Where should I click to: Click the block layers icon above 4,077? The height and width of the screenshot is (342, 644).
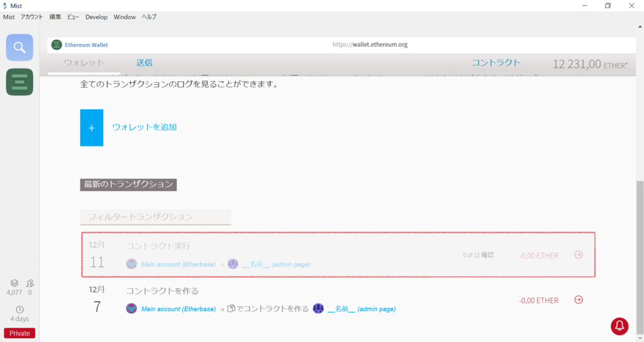pyautogui.click(x=14, y=284)
